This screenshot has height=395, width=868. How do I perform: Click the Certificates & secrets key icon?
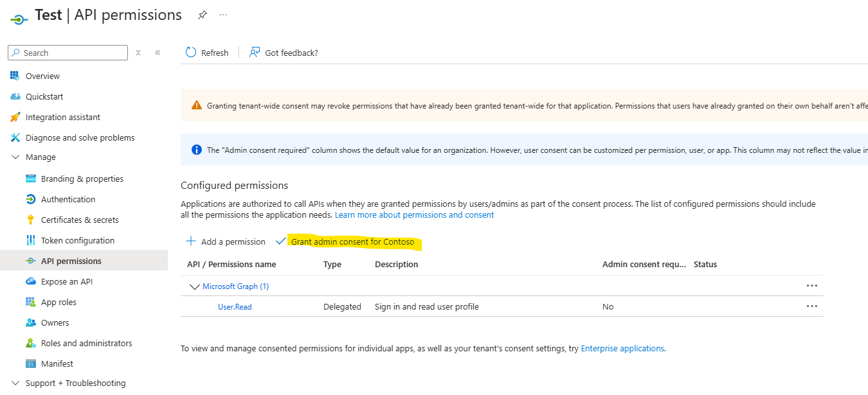pos(30,220)
